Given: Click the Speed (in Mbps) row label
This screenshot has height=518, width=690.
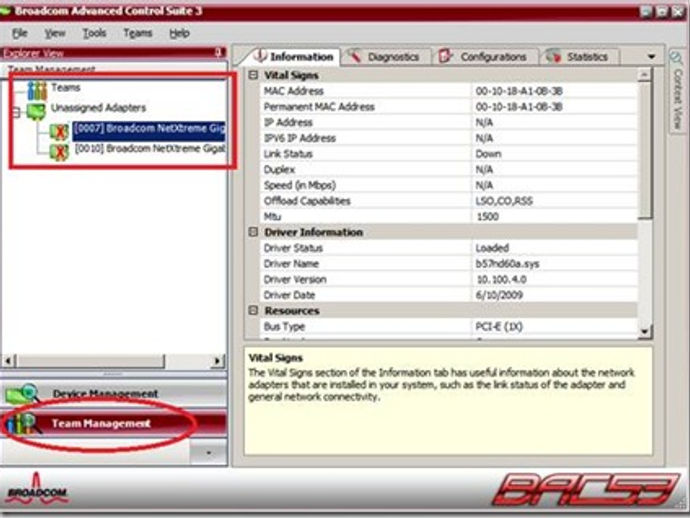Looking at the screenshot, I should [300, 185].
